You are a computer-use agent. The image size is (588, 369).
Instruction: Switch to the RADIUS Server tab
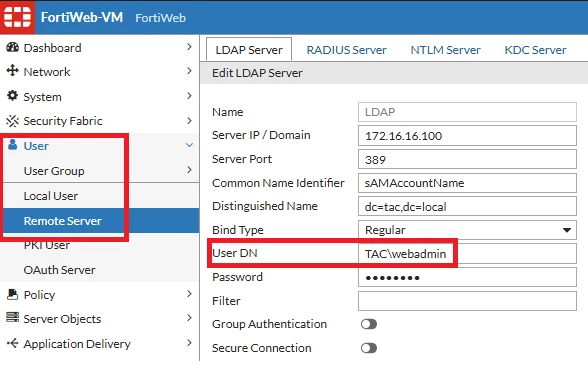(346, 50)
